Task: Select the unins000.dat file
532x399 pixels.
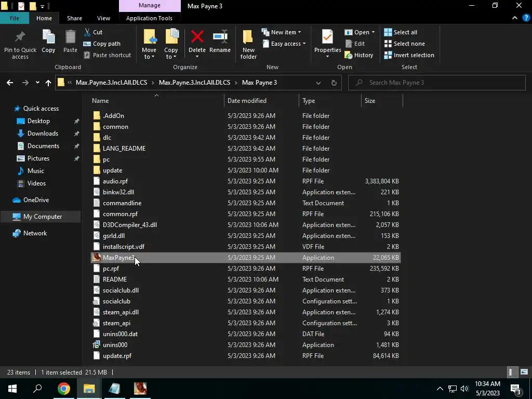Action: 246,334
